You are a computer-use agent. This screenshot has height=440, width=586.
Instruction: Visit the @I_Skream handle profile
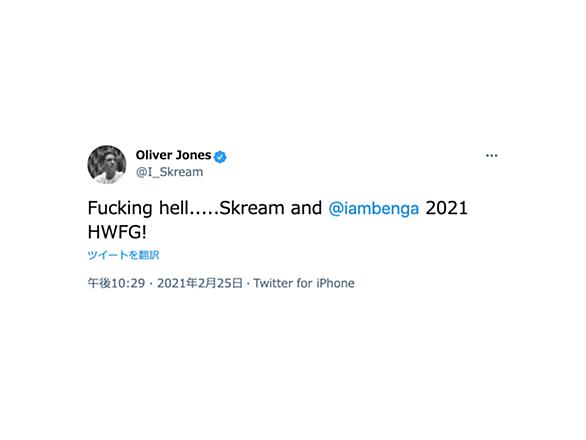[x=170, y=172]
